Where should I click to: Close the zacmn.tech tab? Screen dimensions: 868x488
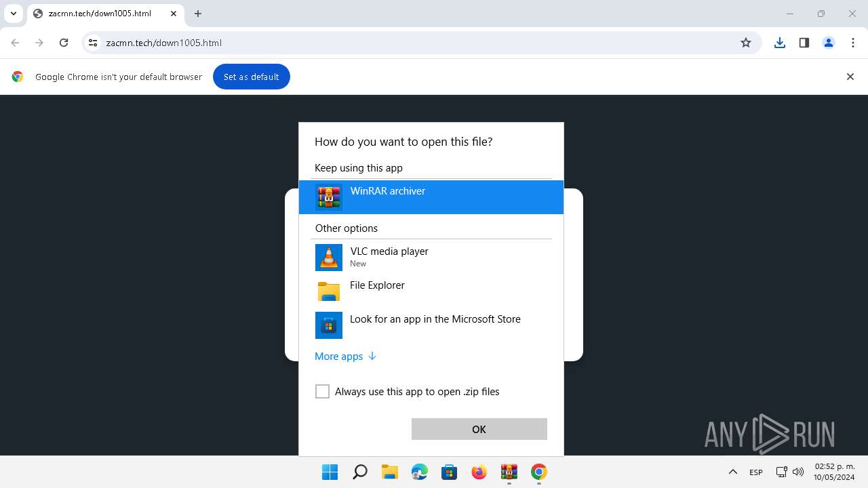[174, 14]
